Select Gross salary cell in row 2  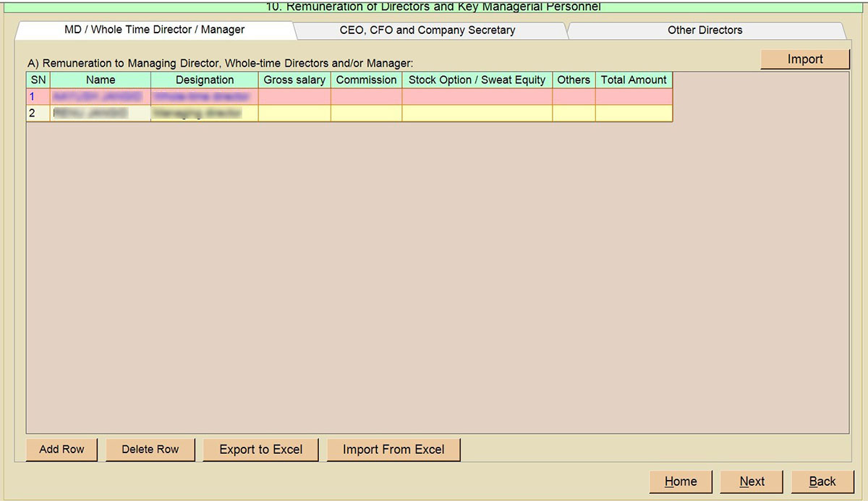coord(294,113)
